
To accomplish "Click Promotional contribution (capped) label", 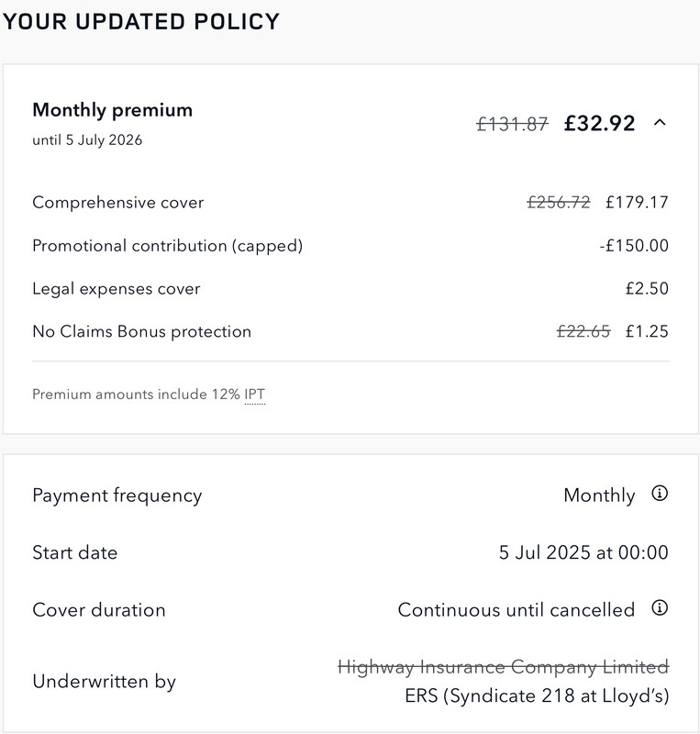I will (167, 245).
